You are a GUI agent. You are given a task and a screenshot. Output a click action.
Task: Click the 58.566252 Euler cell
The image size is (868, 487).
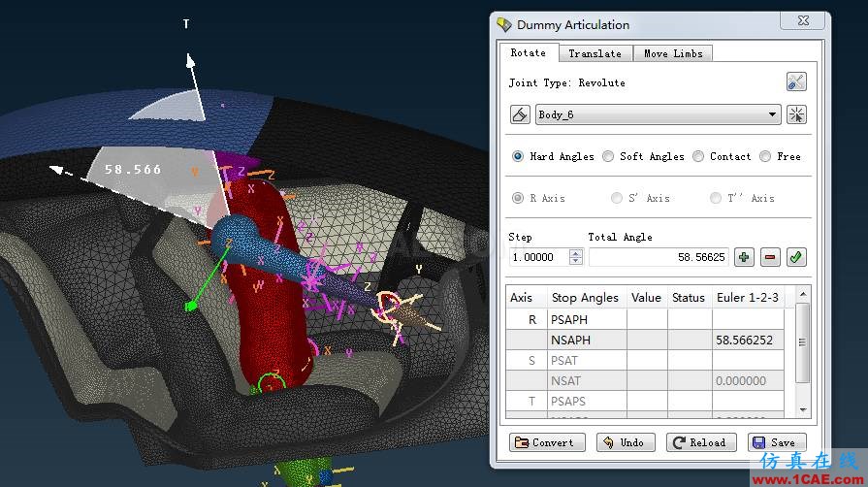[748, 340]
